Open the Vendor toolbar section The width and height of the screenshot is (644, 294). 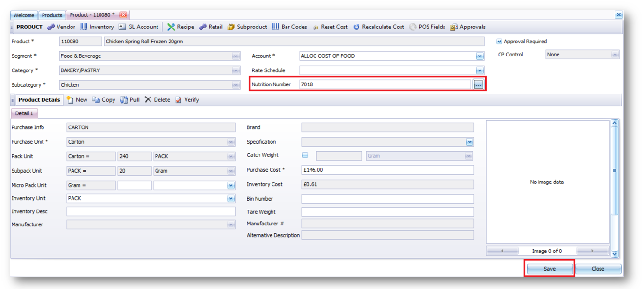pyautogui.click(x=61, y=27)
